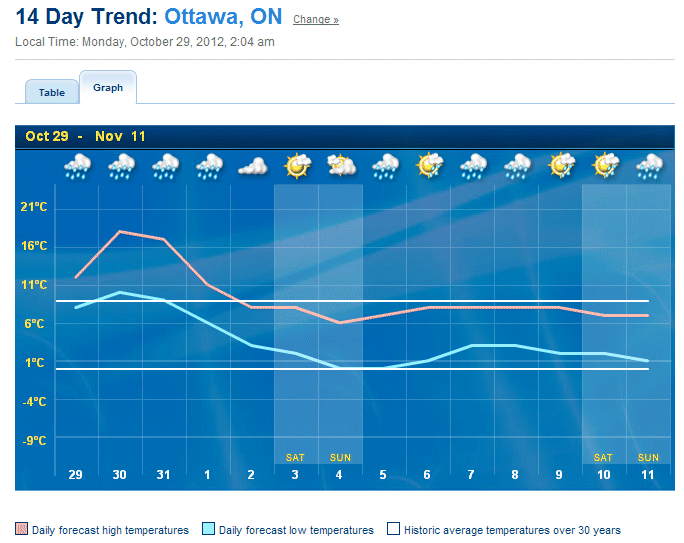Click the pink forecast high temperatures legend swatch
This screenshot has height=543, width=684.
click(x=22, y=529)
